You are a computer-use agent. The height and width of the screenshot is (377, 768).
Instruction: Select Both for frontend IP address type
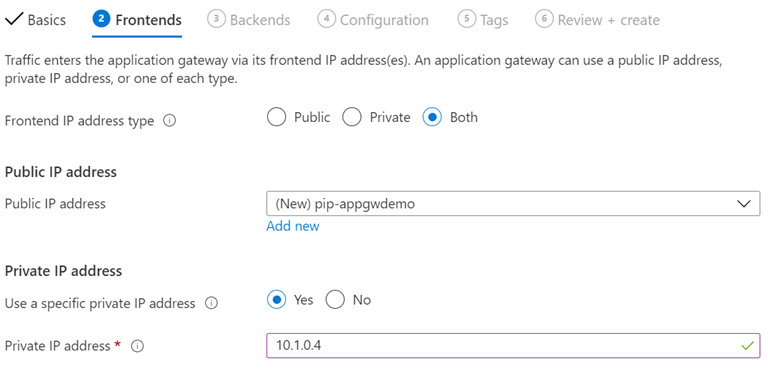[x=432, y=118]
